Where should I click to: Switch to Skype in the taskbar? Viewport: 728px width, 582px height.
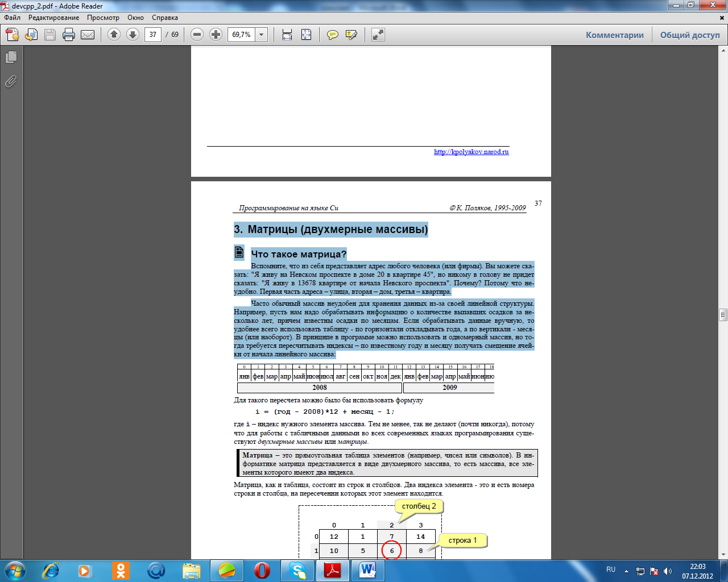pos(297,570)
